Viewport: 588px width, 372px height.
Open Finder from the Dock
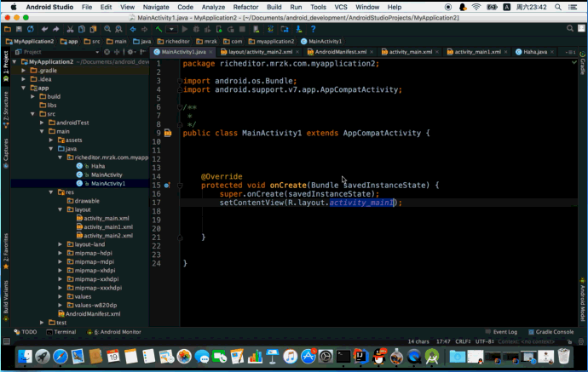(x=25, y=356)
